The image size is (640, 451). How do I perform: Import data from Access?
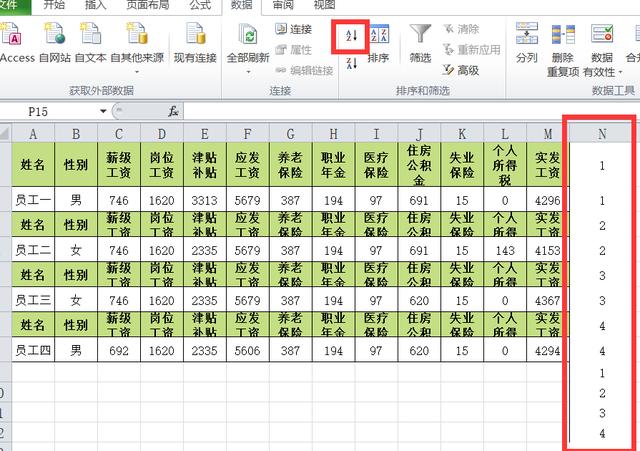pyautogui.click(x=16, y=43)
